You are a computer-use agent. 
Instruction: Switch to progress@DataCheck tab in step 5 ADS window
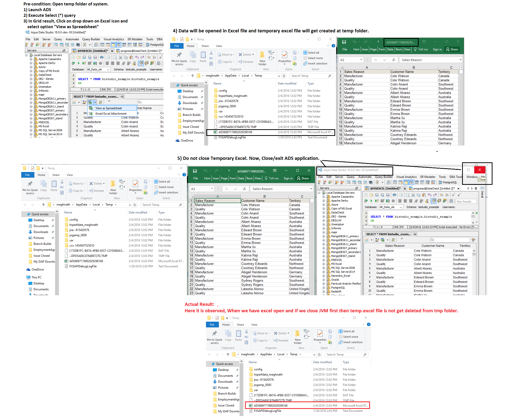pos(434,189)
